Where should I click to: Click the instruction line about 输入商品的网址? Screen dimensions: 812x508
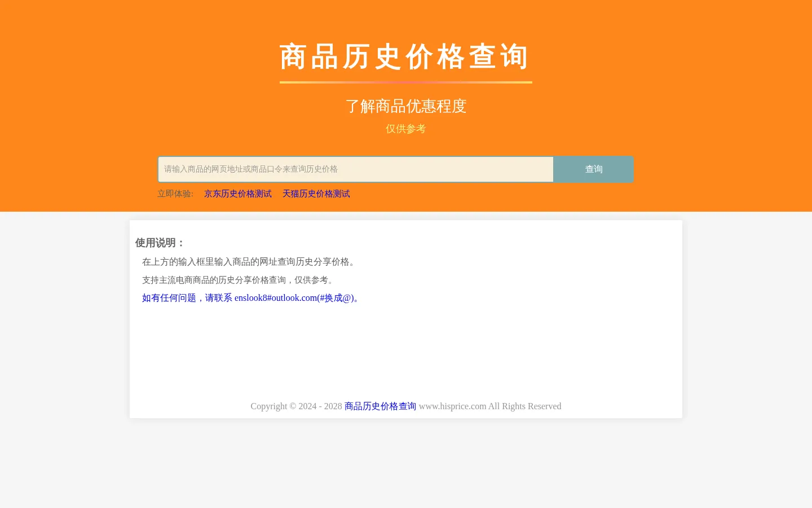(x=250, y=262)
